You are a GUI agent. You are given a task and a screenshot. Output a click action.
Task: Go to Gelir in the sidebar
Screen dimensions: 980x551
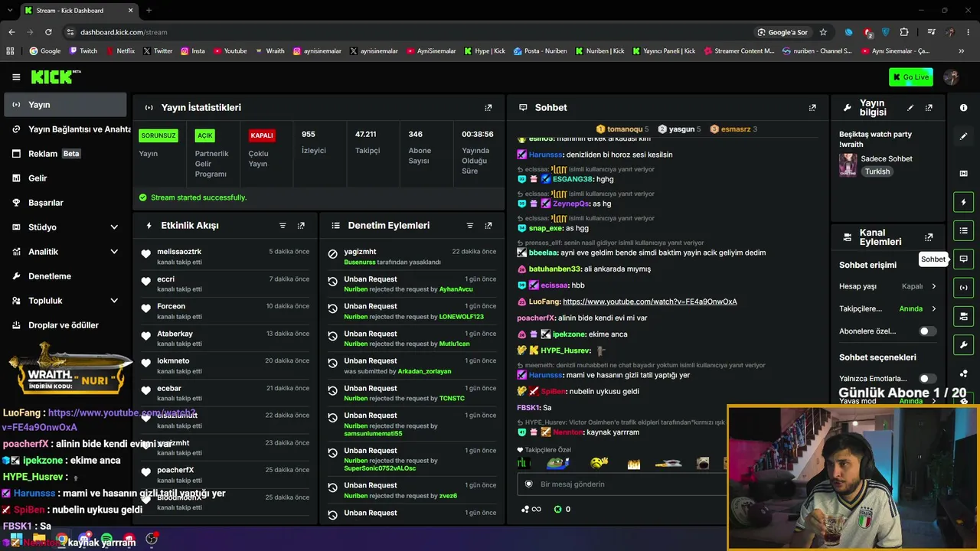coord(66,178)
